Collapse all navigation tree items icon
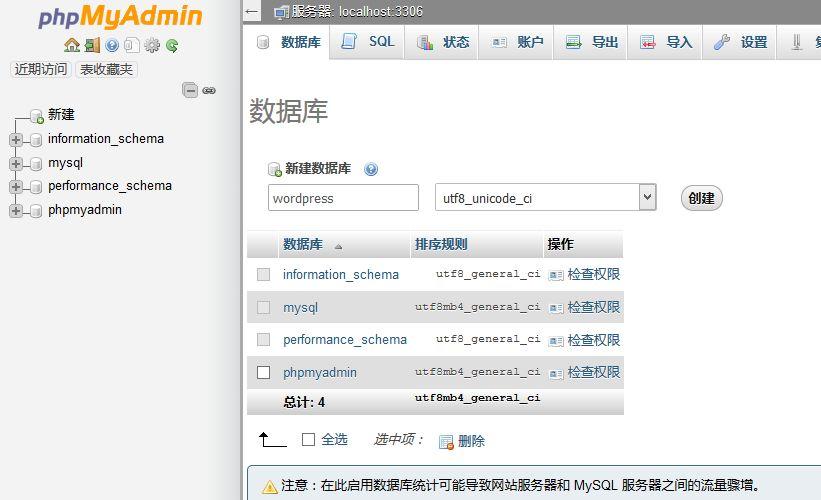The height and width of the screenshot is (500, 821). pyautogui.click(x=190, y=90)
